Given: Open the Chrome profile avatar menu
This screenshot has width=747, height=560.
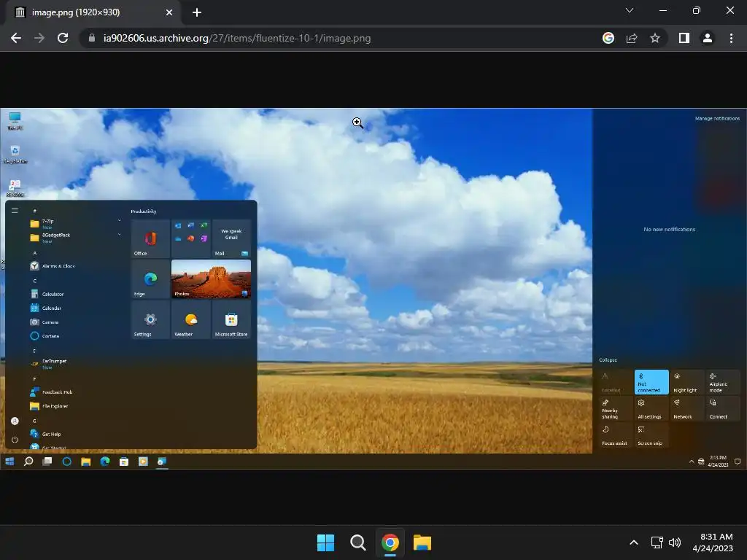Looking at the screenshot, I should click(x=708, y=38).
